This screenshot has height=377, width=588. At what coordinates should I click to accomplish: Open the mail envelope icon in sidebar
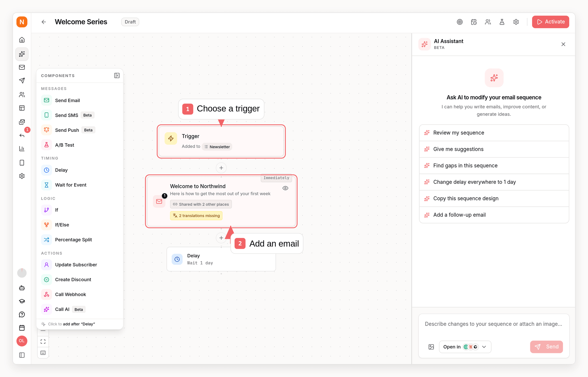click(22, 67)
